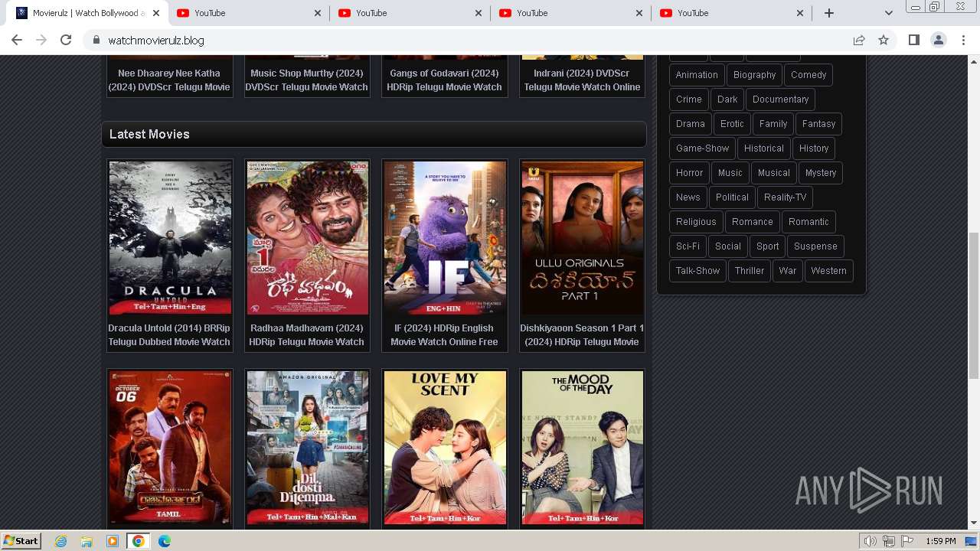980x551 pixels.
Task: Click the Action Center flag tray icon
Action: [907, 541]
